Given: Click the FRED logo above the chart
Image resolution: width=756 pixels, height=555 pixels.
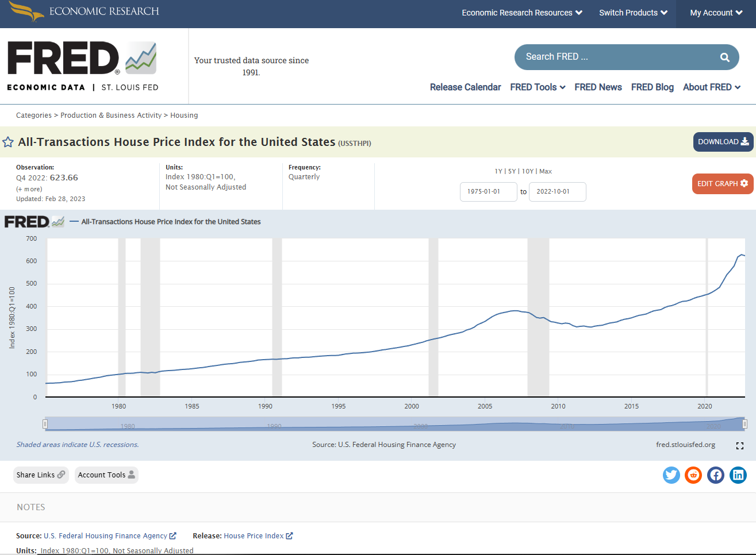Looking at the screenshot, I should tap(34, 222).
